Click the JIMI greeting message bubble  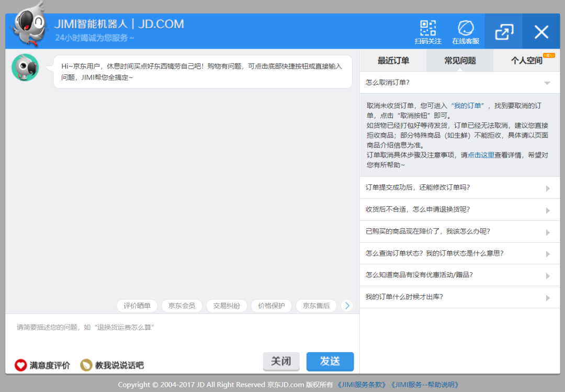(203, 72)
